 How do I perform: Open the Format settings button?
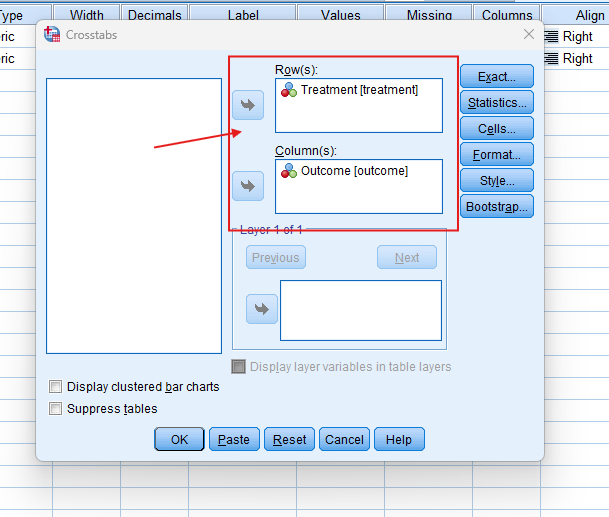pos(496,155)
